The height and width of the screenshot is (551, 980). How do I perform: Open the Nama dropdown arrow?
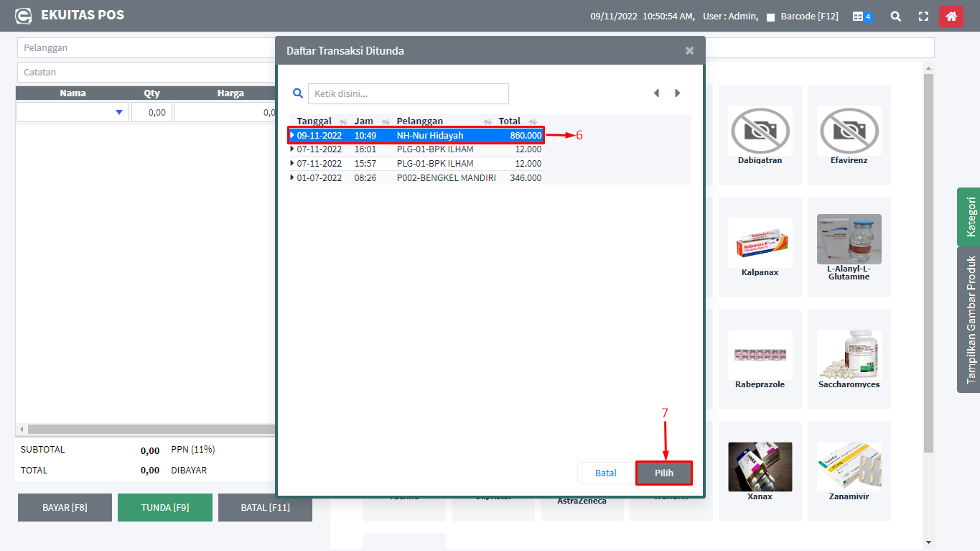pyautogui.click(x=118, y=112)
